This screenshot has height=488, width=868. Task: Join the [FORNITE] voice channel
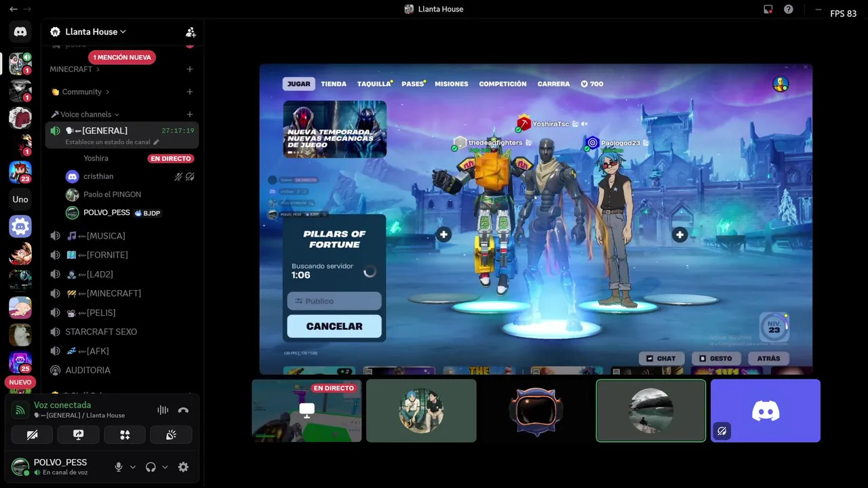(122, 255)
